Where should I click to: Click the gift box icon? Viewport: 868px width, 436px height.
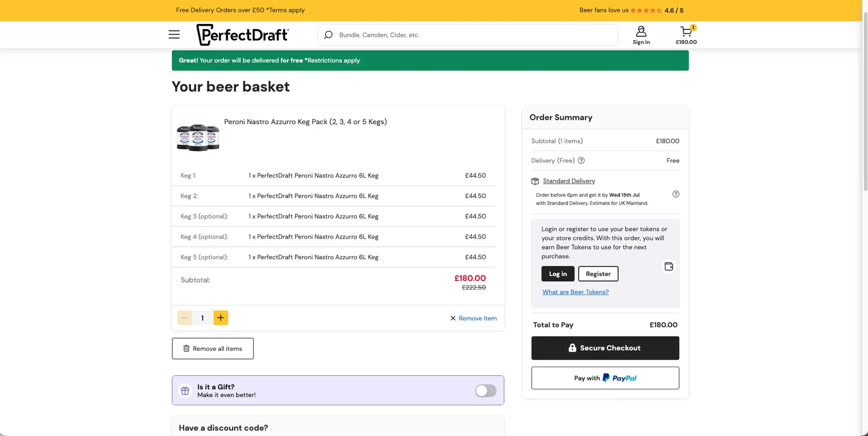185,390
